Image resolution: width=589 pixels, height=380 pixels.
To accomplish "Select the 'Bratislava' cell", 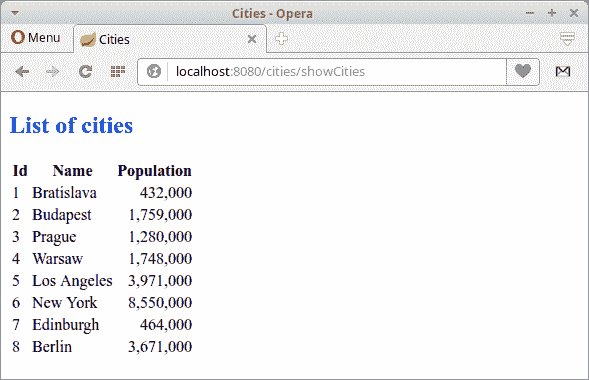I will 64,193.
